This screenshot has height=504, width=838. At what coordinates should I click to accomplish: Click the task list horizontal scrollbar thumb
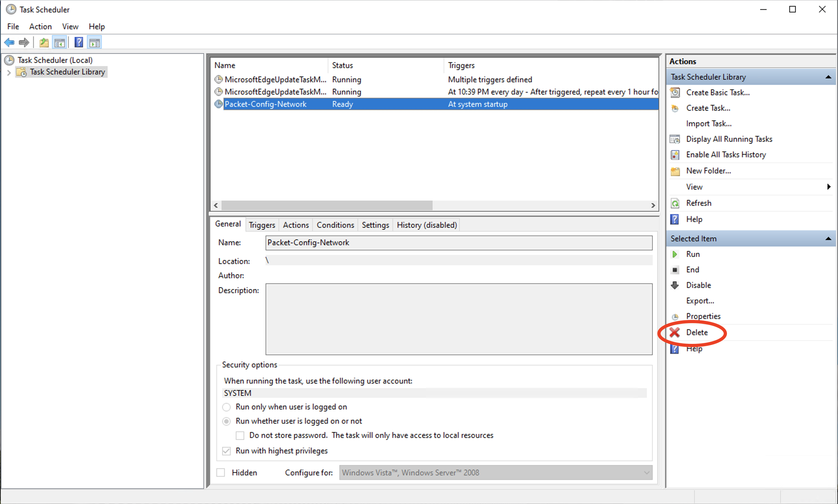[x=327, y=205]
